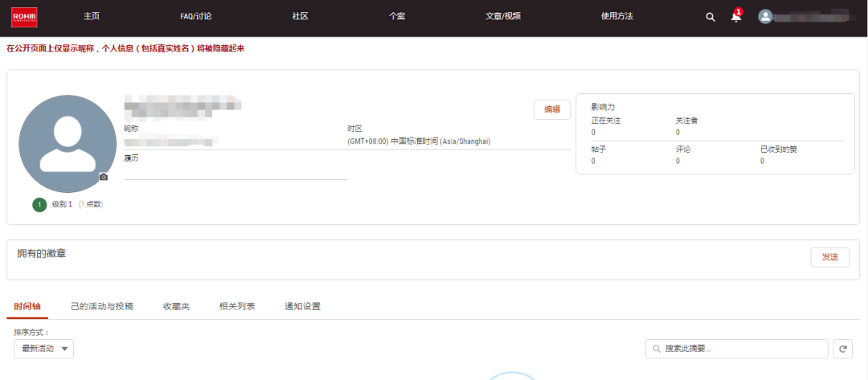The width and height of the screenshot is (868, 380).
Task: Click the 发送 button
Action: [829, 257]
